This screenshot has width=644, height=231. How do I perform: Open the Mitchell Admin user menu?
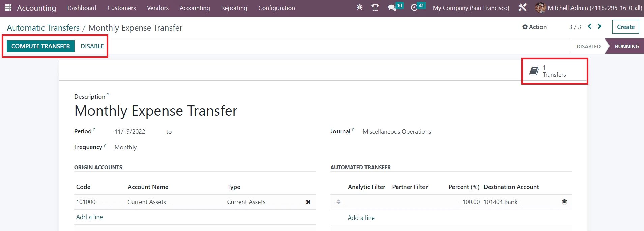(x=588, y=8)
